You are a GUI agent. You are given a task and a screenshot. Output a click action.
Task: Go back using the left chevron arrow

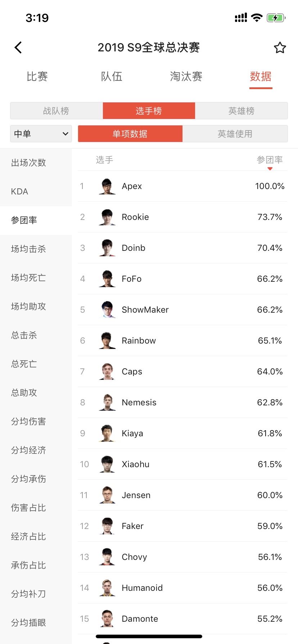(x=18, y=47)
